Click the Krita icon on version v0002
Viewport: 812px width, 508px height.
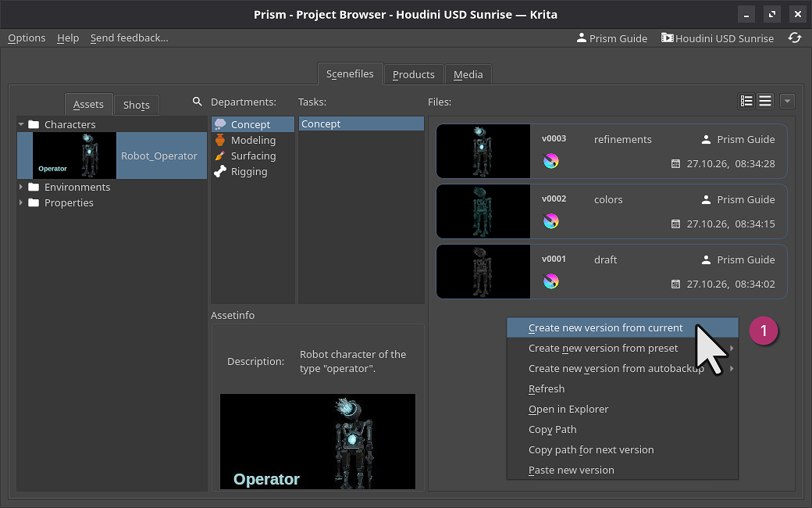pyautogui.click(x=551, y=221)
